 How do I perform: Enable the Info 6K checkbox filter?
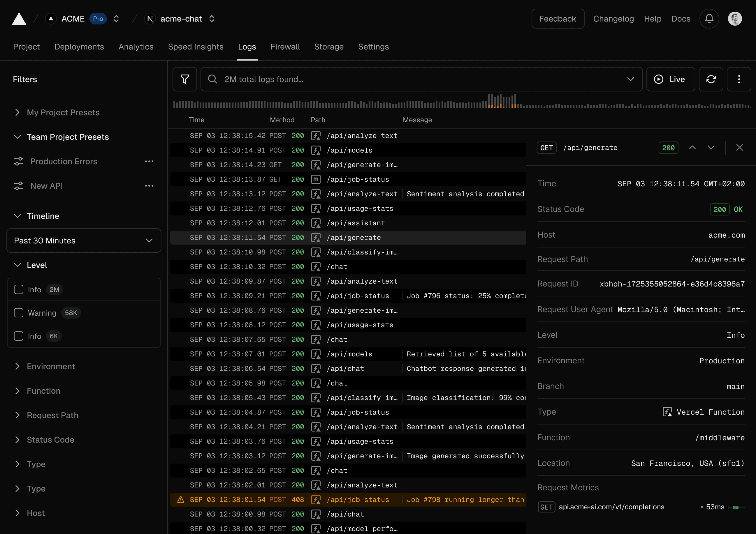[x=19, y=336]
